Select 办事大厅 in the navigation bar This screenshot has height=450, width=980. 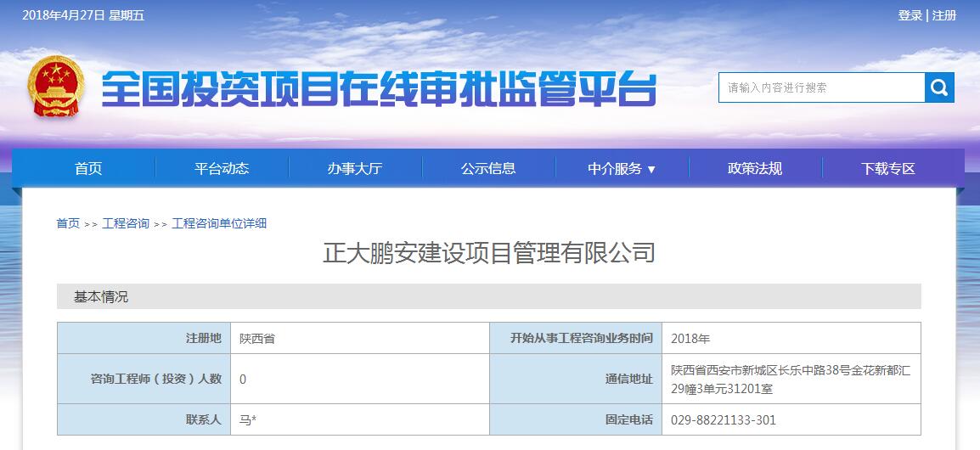pyautogui.click(x=355, y=168)
